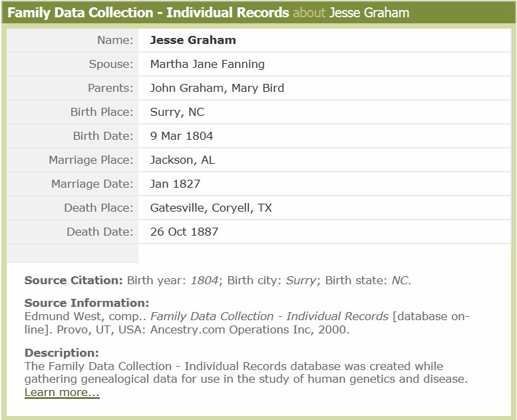
Task: Click the birth date 9 Mar 1804
Action: pos(182,136)
